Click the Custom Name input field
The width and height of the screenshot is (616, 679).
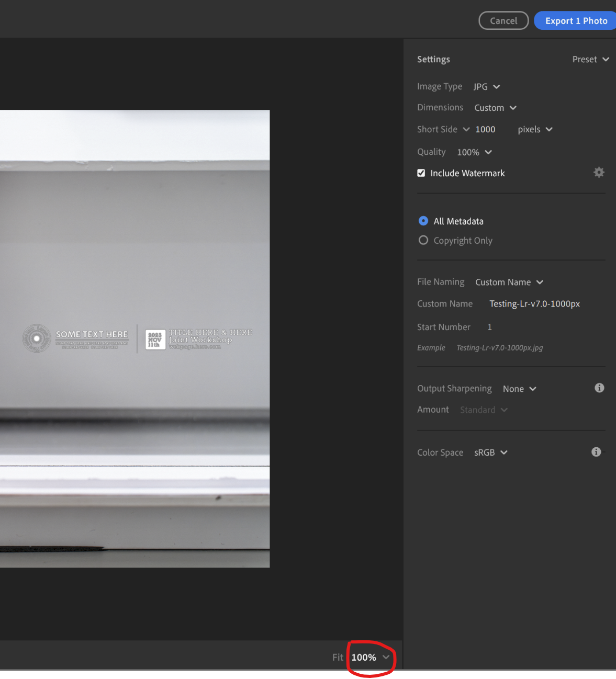click(534, 303)
